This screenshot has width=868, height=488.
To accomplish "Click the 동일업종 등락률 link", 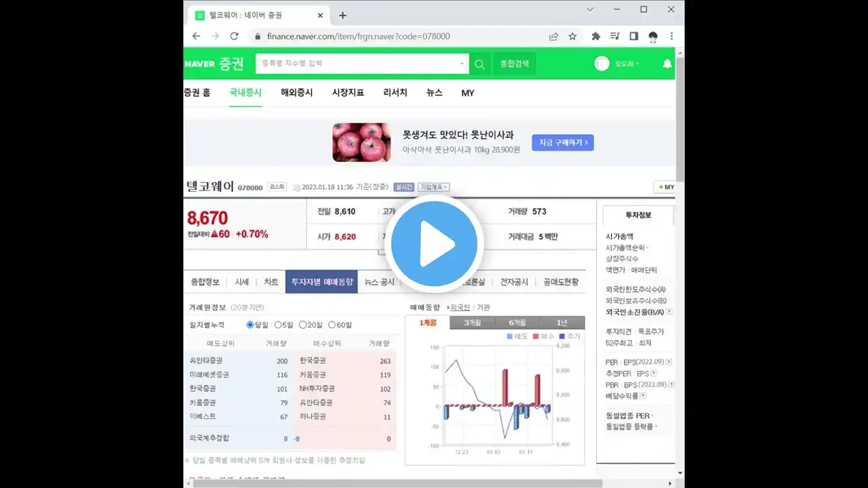I will coord(629,426).
